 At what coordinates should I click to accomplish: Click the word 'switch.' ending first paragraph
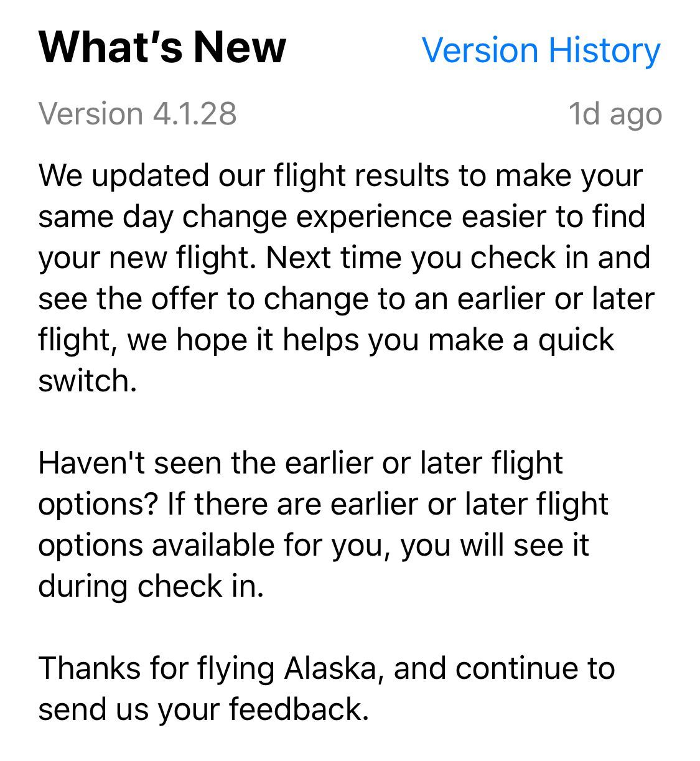point(87,380)
